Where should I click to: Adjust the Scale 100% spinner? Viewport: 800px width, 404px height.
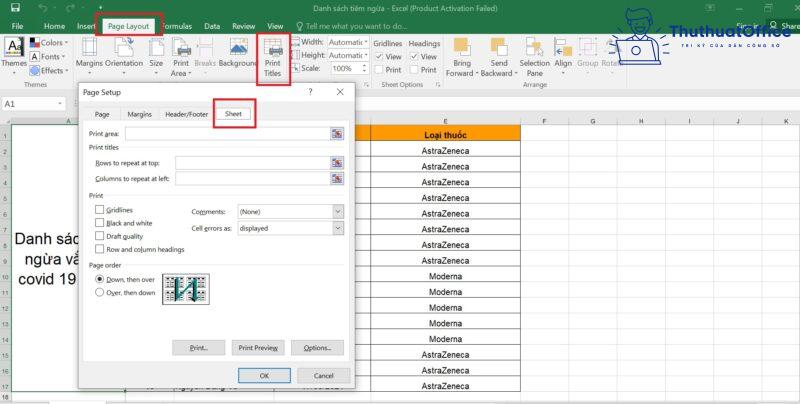pos(364,68)
